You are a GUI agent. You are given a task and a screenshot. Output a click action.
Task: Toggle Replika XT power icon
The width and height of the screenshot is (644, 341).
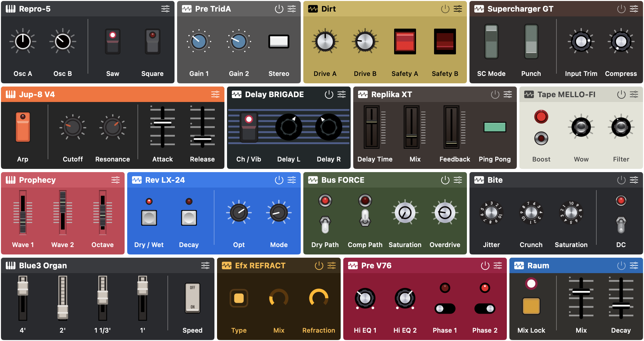(x=495, y=94)
